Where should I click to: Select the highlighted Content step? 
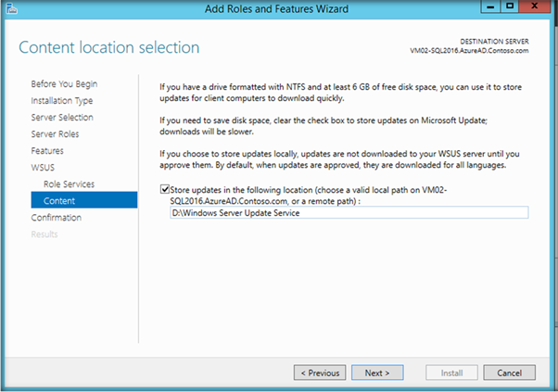pyautogui.click(x=59, y=201)
